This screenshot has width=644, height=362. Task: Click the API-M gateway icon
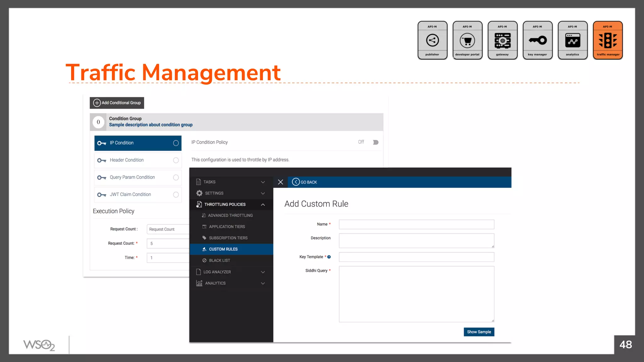click(x=502, y=40)
